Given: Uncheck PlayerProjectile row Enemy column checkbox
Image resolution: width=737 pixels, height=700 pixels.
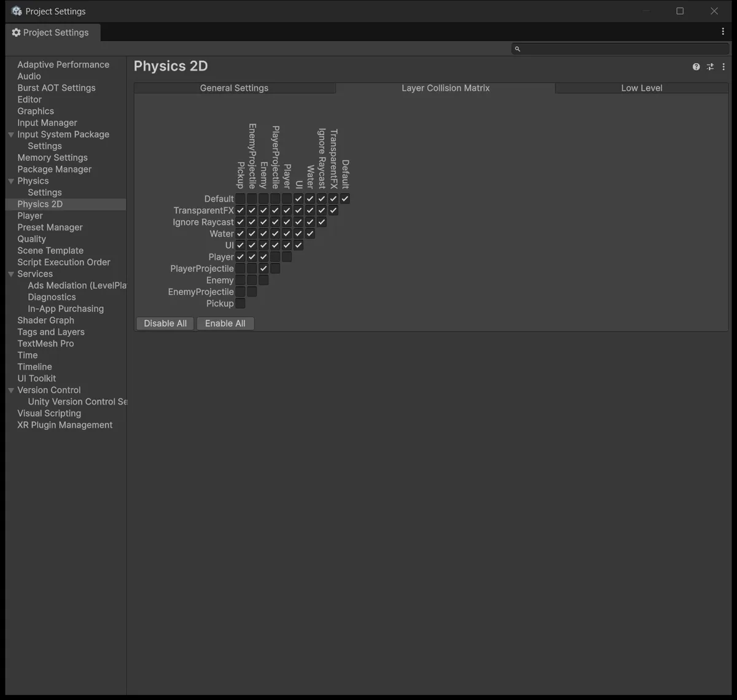Looking at the screenshot, I should click(x=263, y=269).
